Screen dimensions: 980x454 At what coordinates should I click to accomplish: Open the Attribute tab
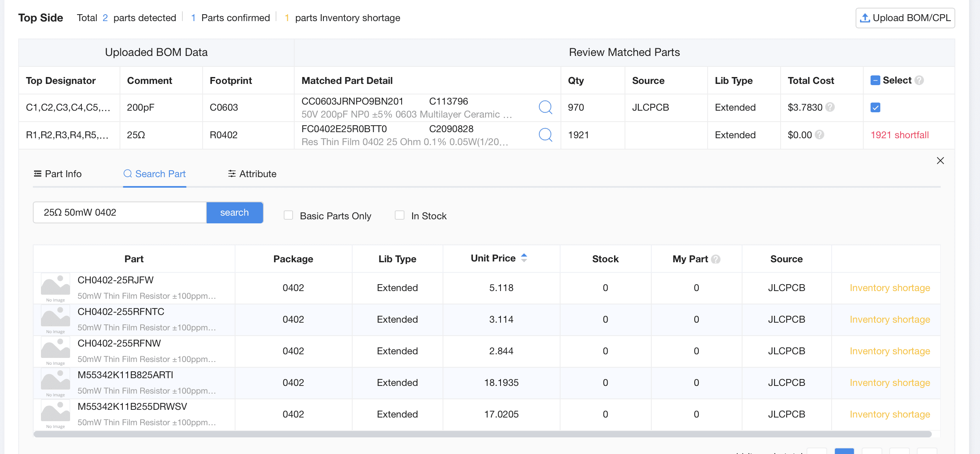point(252,174)
